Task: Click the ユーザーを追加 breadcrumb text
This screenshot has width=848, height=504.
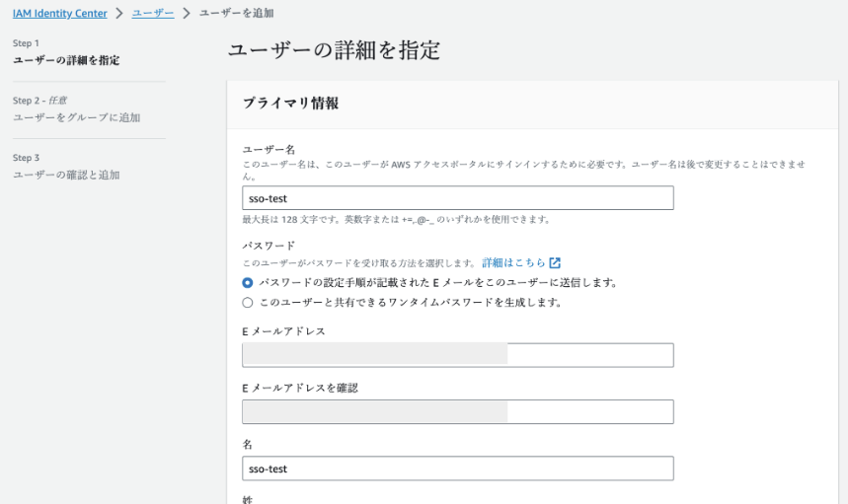Action: (237, 13)
